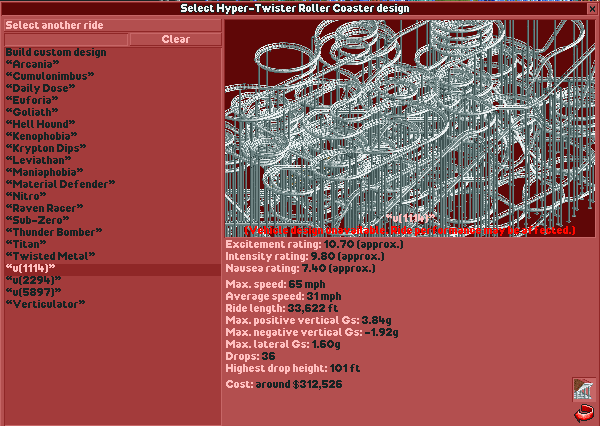Select the Cumulonimbus design
Screen dimensions: 600x426
coord(112,76)
